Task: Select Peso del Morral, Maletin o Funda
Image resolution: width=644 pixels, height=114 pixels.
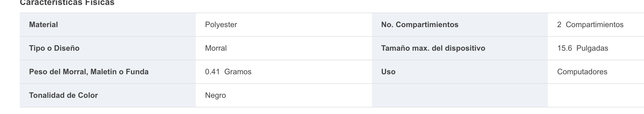Action: point(89,72)
